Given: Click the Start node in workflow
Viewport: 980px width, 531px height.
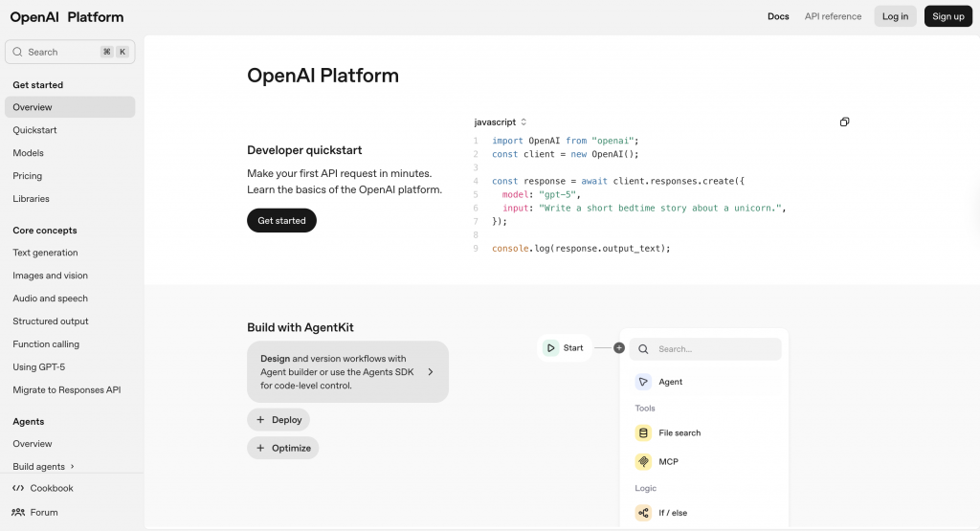Looking at the screenshot, I should [x=564, y=348].
